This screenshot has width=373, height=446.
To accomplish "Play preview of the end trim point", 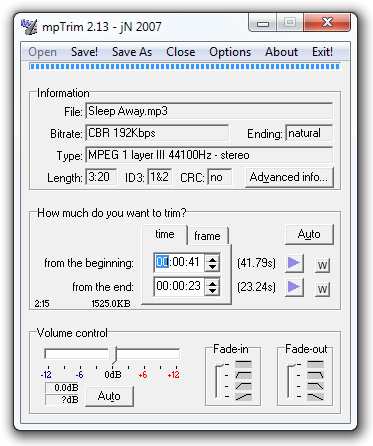I will click(294, 287).
